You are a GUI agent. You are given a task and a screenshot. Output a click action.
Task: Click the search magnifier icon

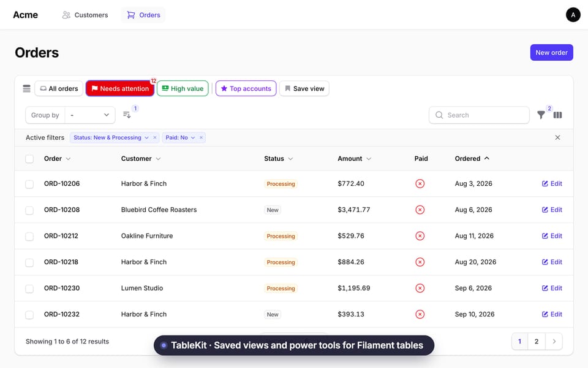coord(439,115)
